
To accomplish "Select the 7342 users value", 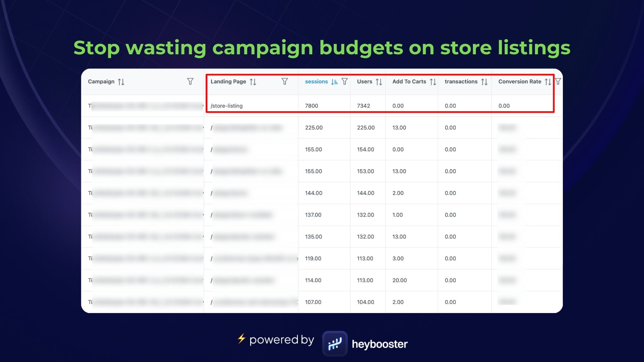I will (x=363, y=106).
